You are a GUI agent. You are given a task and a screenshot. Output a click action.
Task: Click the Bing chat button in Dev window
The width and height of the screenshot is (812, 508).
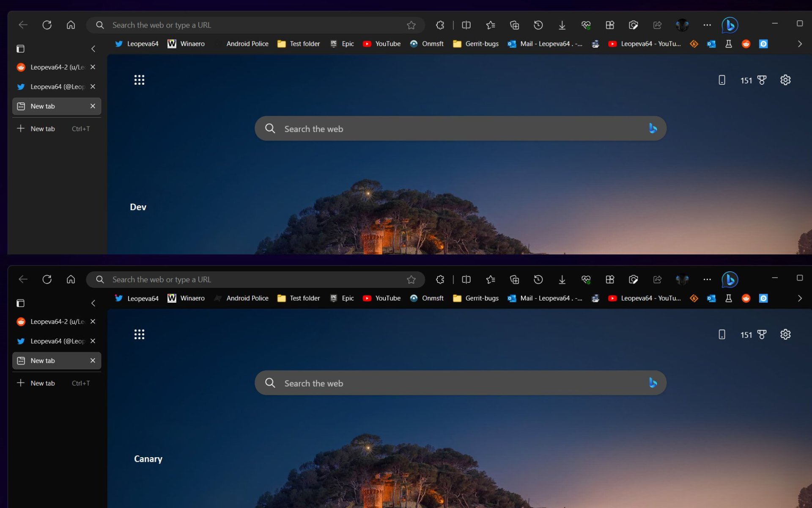point(730,25)
